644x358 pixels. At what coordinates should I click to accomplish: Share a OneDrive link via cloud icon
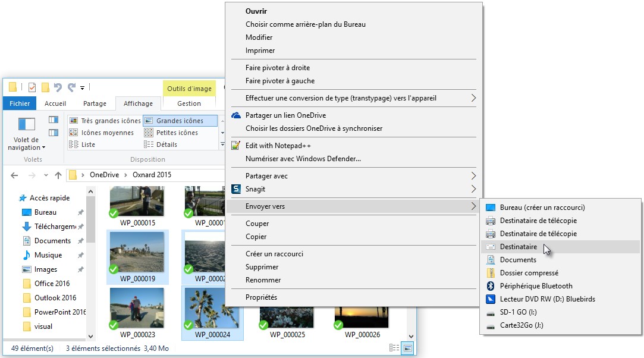click(236, 115)
